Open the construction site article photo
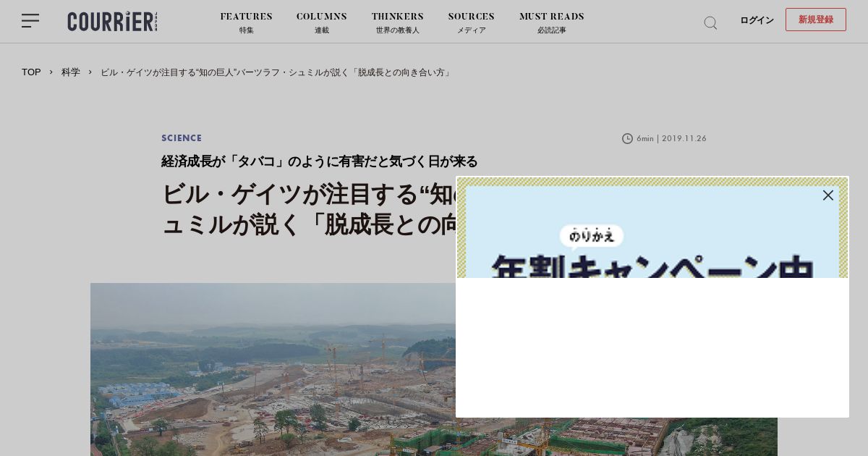Image resolution: width=868 pixels, height=456 pixels. pos(273,369)
